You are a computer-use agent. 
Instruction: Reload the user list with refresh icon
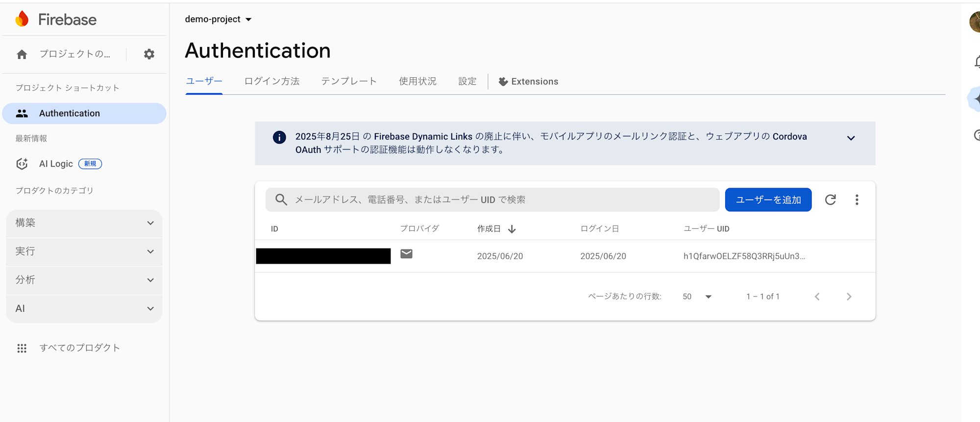pos(830,199)
